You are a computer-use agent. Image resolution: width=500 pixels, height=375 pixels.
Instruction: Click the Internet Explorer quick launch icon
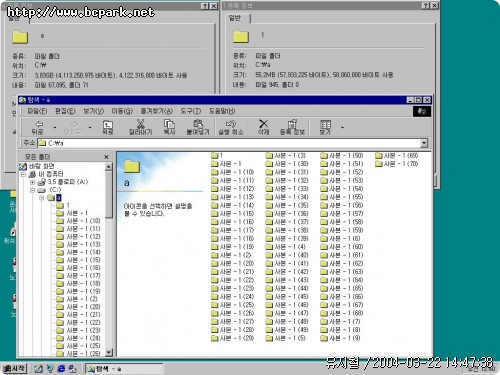(x=61, y=369)
